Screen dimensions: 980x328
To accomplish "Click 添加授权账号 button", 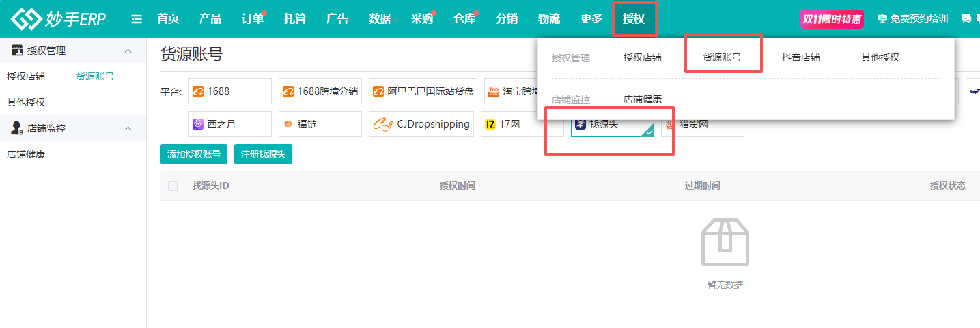I will [x=194, y=154].
